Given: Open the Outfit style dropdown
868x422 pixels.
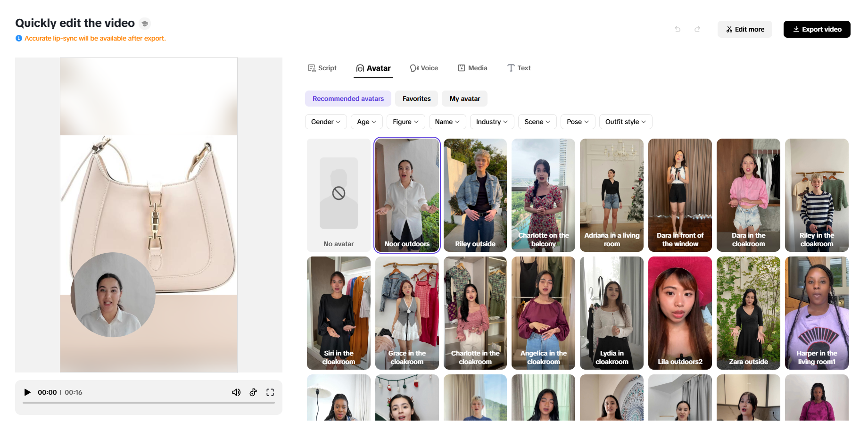Looking at the screenshot, I should point(626,122).
